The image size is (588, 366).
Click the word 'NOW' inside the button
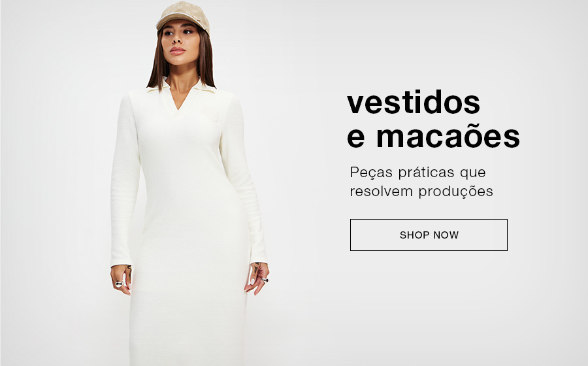(x=446, y=235)
